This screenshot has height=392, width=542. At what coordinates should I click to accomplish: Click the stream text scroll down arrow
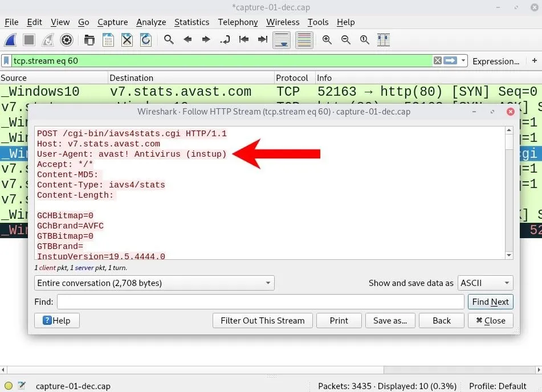click(x=509, y=255)
